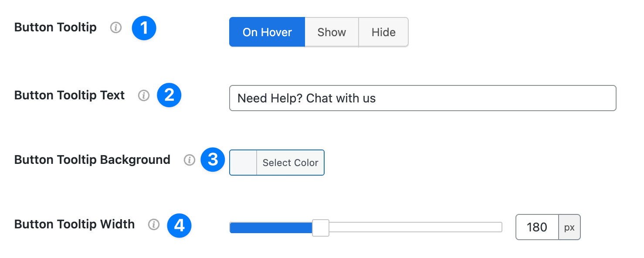The width and height of the screenshot is (644, 258).
Task: Click the blue number 1 badge
Action: coord(144,28)
